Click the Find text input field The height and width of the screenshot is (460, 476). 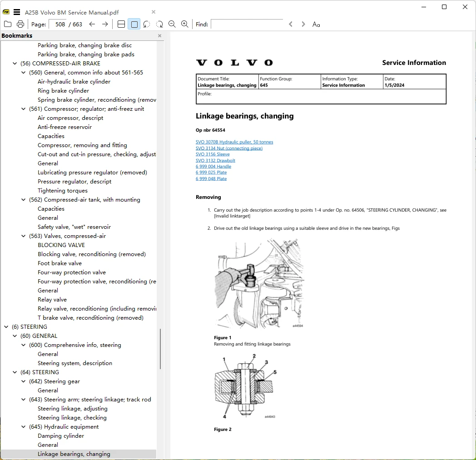(247, 24)
